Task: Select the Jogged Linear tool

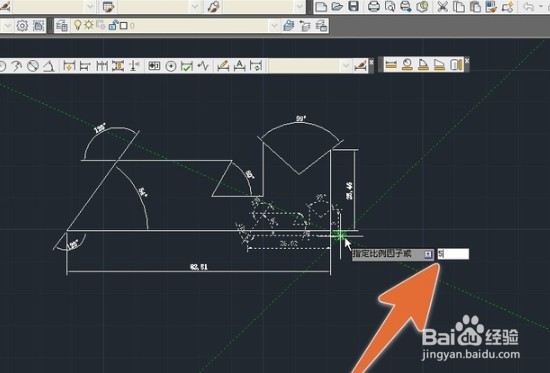Action: 203,66
